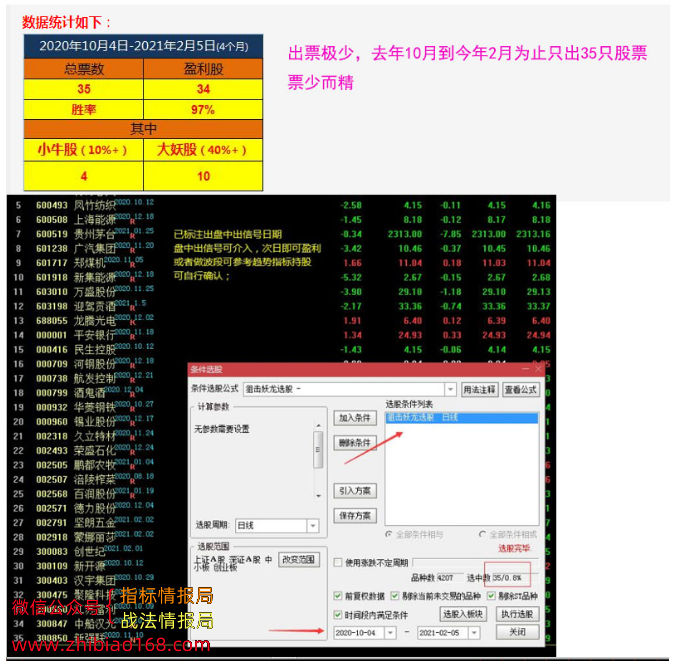Enable the 使用涨跌不定周期 checkbox

(x=338, y=562)
